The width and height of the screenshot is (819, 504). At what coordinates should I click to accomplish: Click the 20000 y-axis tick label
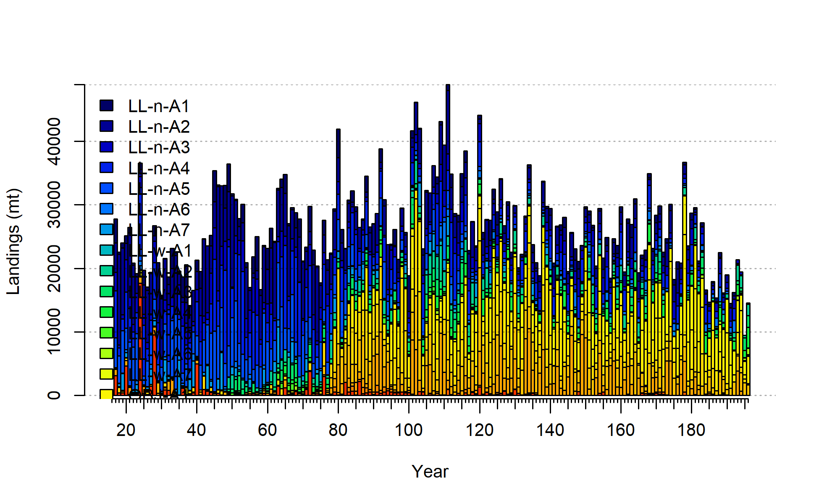[x=54, y=268]
